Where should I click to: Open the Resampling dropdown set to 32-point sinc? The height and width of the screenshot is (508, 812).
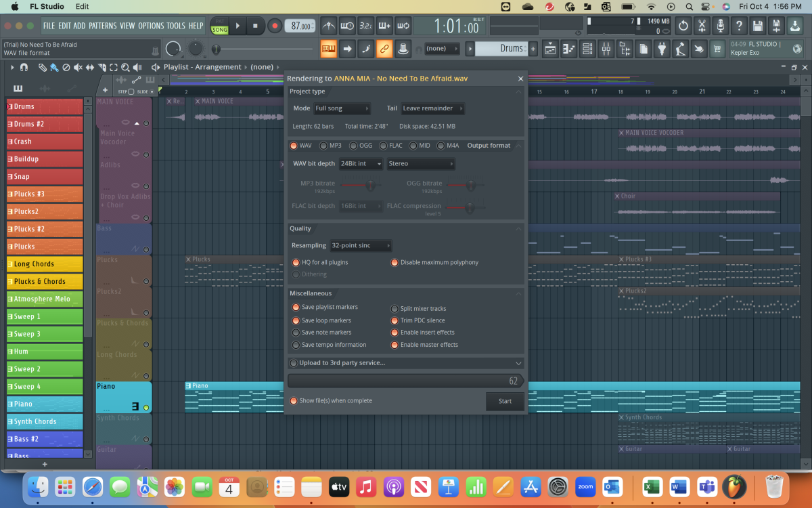point(361,246)
